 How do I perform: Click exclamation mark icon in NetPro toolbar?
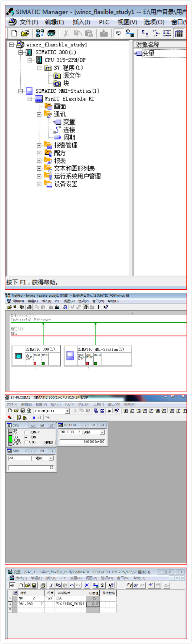pyautogui.click(x=98, y=307)
